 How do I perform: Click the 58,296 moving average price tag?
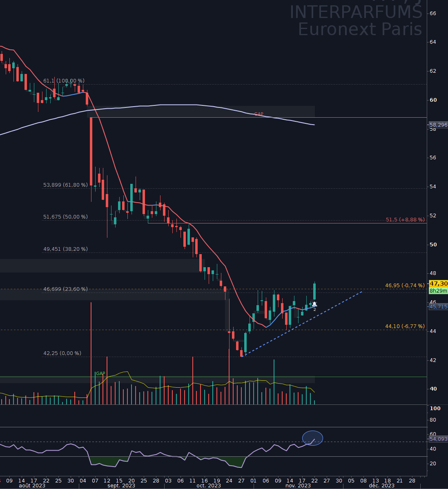(438, 125)
